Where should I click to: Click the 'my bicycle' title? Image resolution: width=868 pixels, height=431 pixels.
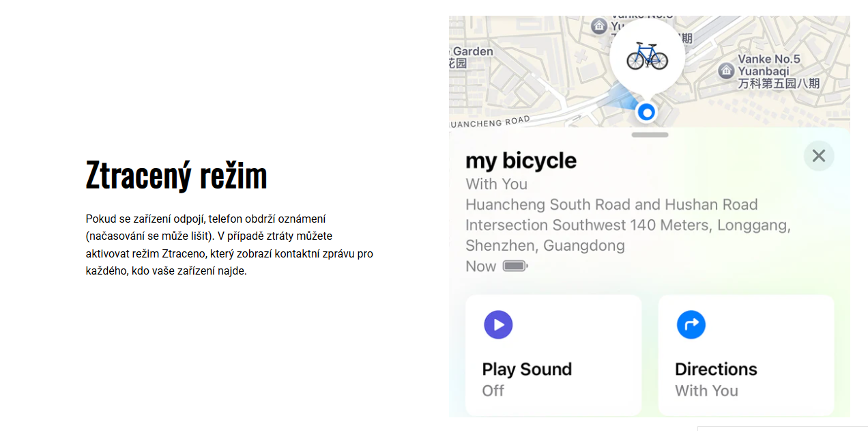pos(521,161)
